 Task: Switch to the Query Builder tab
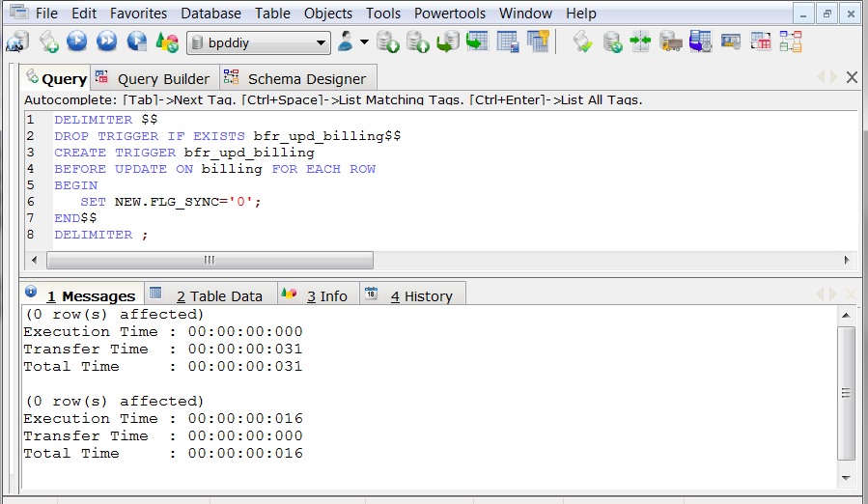click(x=155, y=78)
